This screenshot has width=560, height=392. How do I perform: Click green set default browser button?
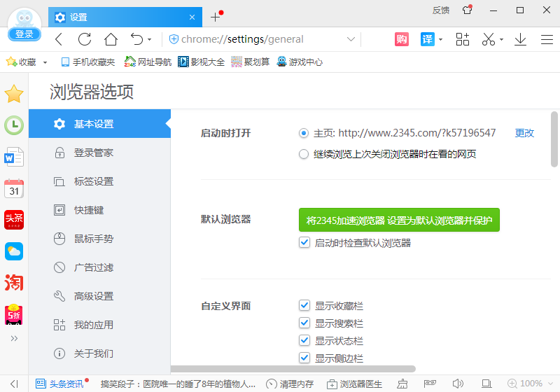399,220
